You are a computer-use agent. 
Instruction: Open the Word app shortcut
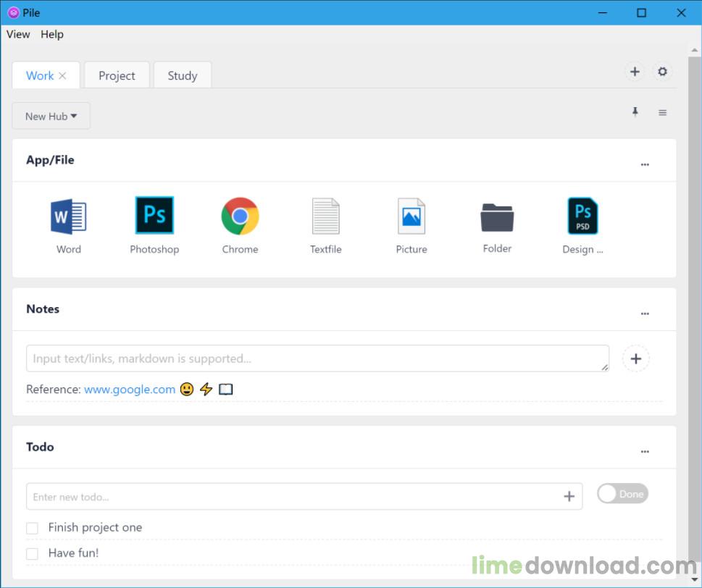click(69, 217)
